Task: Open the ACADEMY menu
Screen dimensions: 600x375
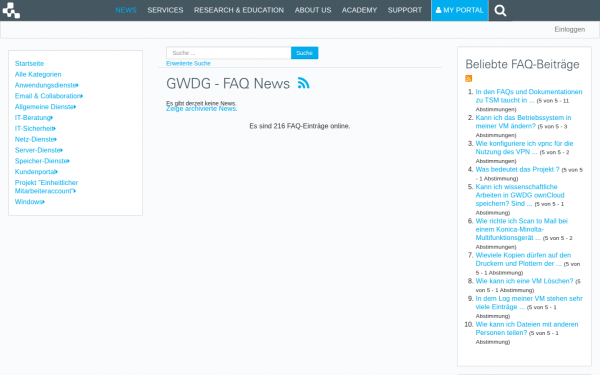Action: pyautogui.click(x=359, y=10)
